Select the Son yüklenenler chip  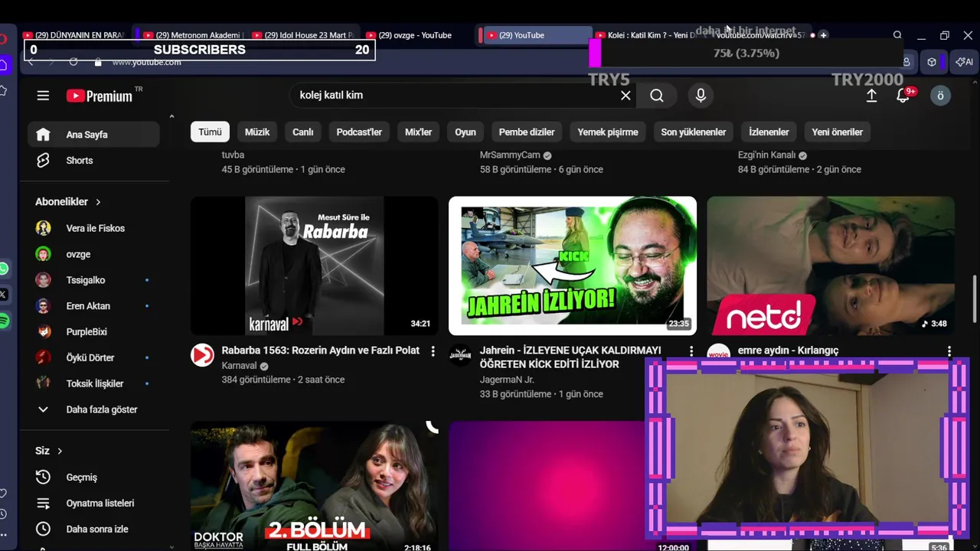point(694,132)
